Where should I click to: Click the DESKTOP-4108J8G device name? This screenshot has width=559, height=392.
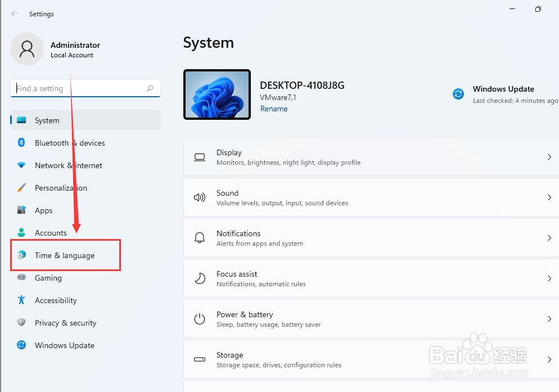pos(302,85)
